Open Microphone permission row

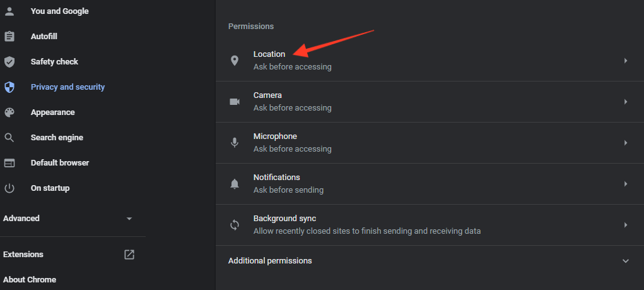click(430, 143)
